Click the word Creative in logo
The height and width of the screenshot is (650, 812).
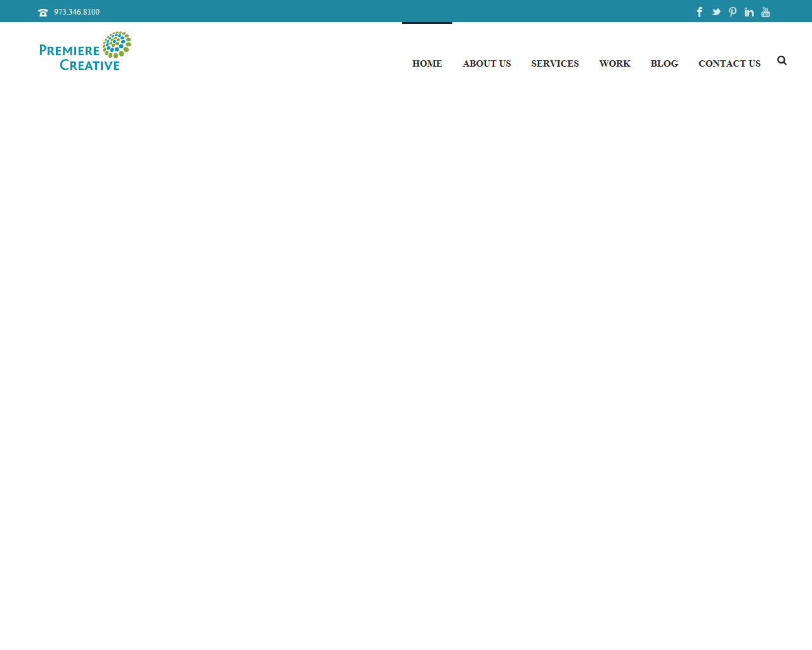tap(89, 65)
